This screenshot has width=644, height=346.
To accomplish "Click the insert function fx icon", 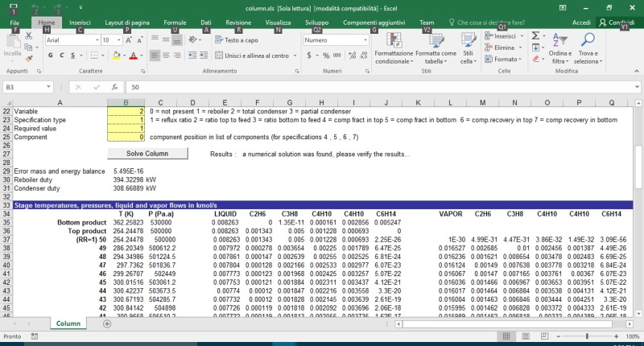I will coord(114,87).
